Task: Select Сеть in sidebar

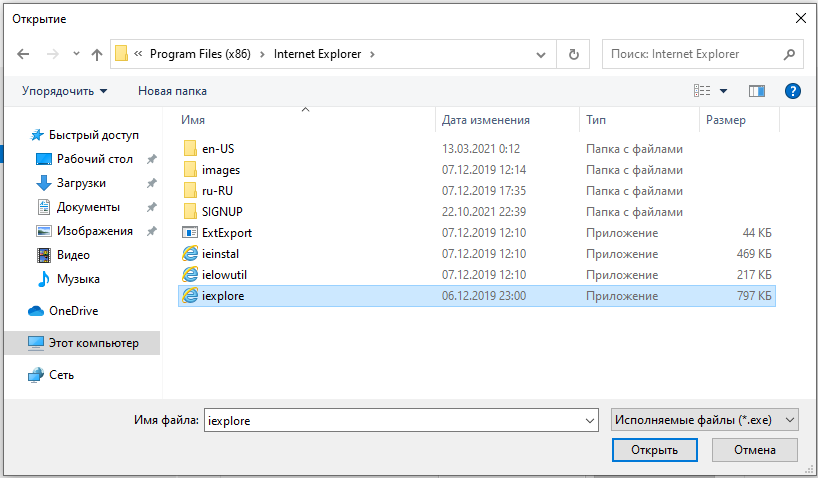Action: [61, 375]
